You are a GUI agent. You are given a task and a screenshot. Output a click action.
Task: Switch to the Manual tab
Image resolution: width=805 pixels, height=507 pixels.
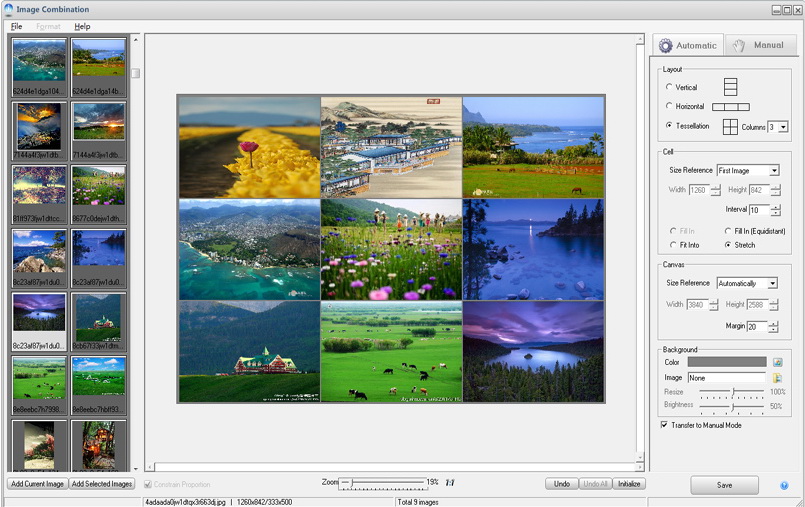point(759,45)
